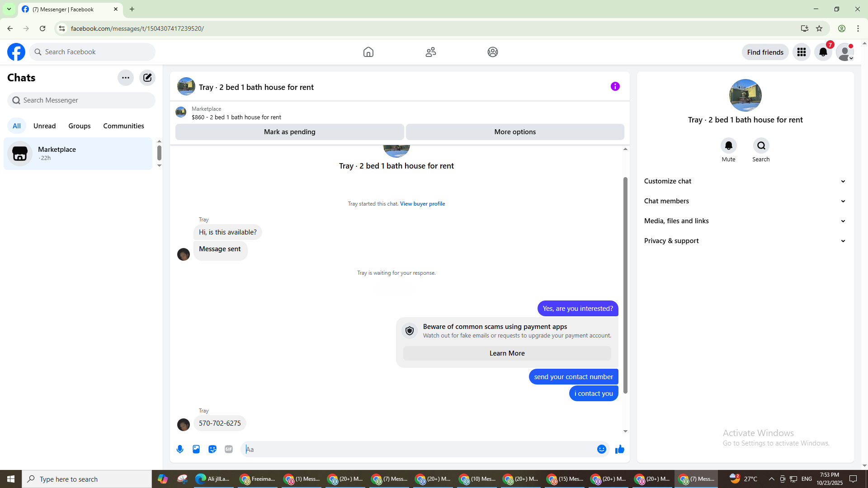Send a thumbs-up like
Viewport: 868px width, 488px height.
click(619, 449)
